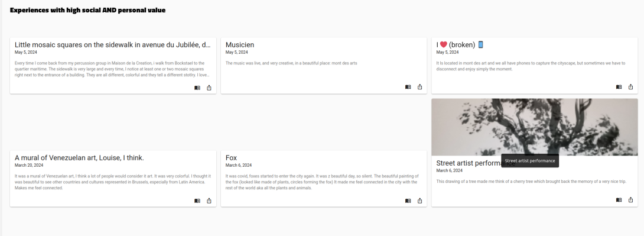The width and height of the screenshot is (644, 236).
Task: Click the May 5, 2024 date under Musicien
Action: point(236,52)
